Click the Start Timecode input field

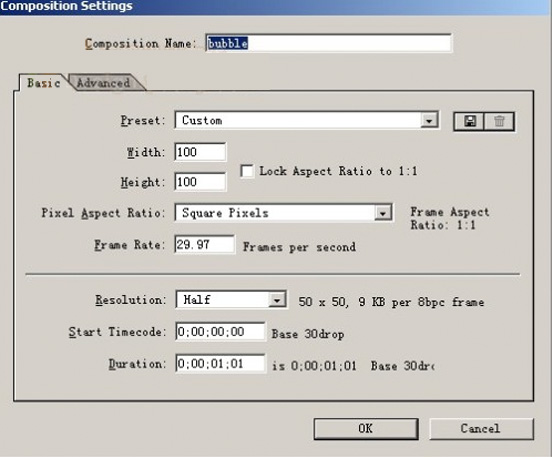220,332
